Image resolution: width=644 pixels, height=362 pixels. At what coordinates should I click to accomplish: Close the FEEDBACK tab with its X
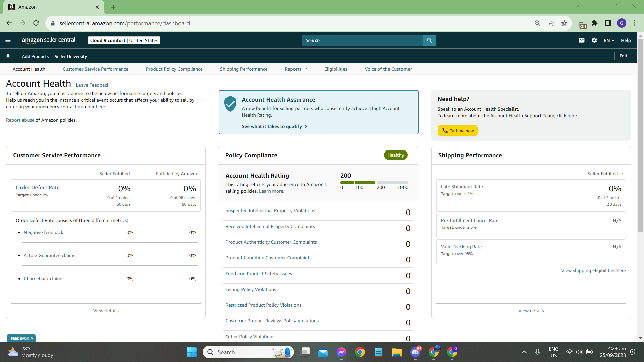(32, 338)
